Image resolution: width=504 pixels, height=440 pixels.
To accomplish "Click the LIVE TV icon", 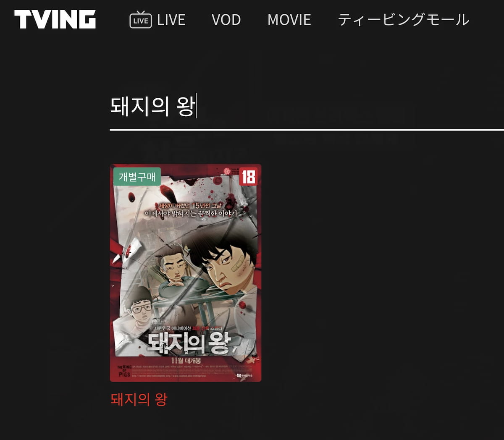I will click(140, 20).
